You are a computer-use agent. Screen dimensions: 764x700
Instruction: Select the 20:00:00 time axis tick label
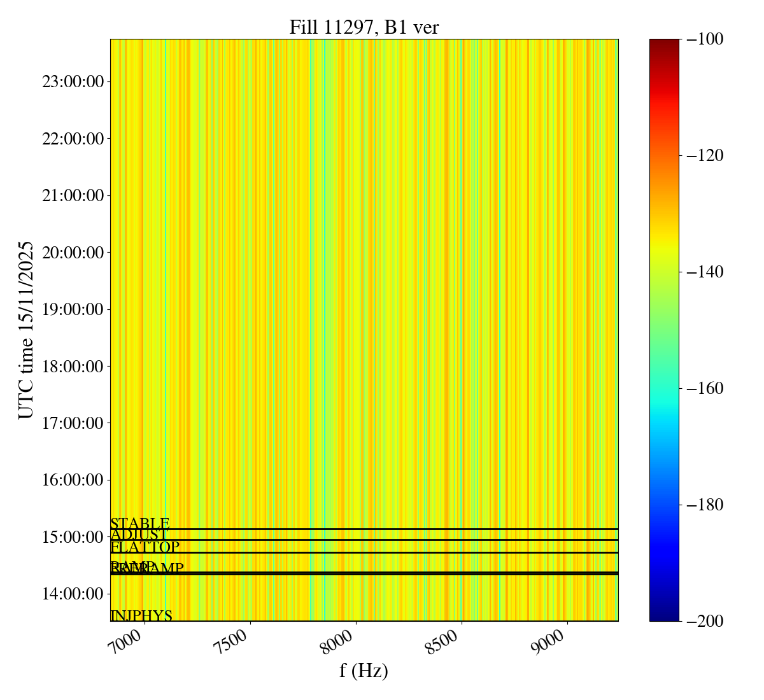[73, 253]
